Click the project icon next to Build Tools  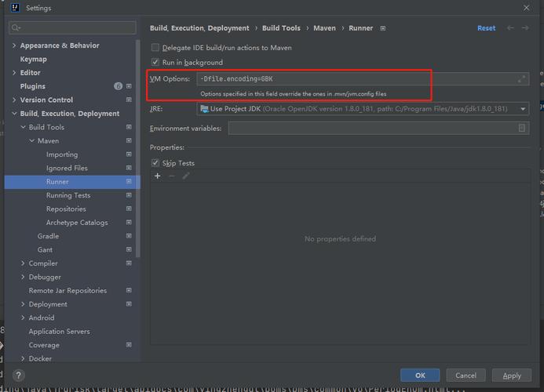129,127
